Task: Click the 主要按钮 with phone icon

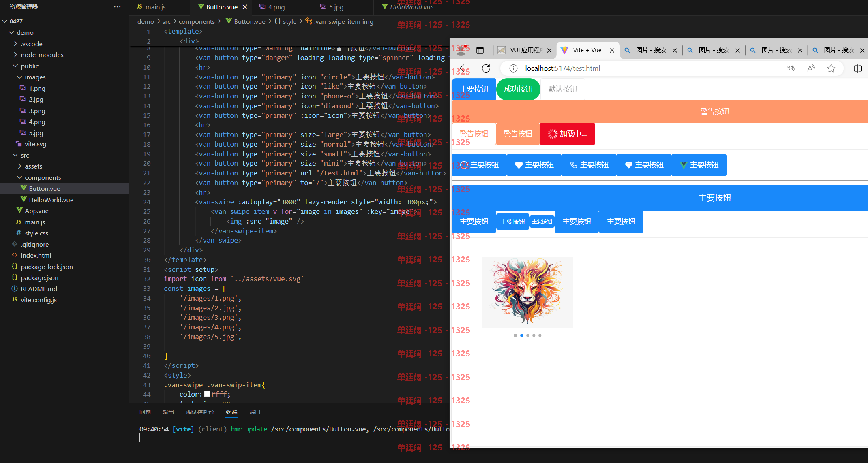Action: coord(589,165)
